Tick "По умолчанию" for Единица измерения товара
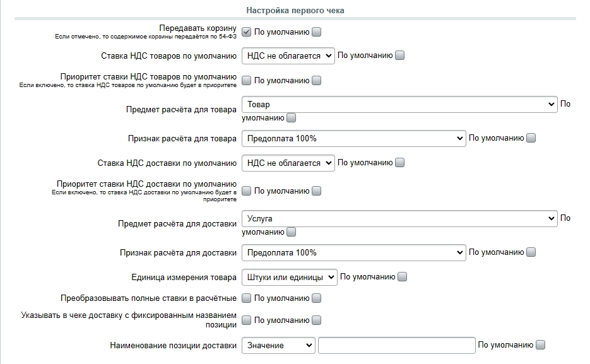Viewport: 590px width, 364px height. click(403, 277)
